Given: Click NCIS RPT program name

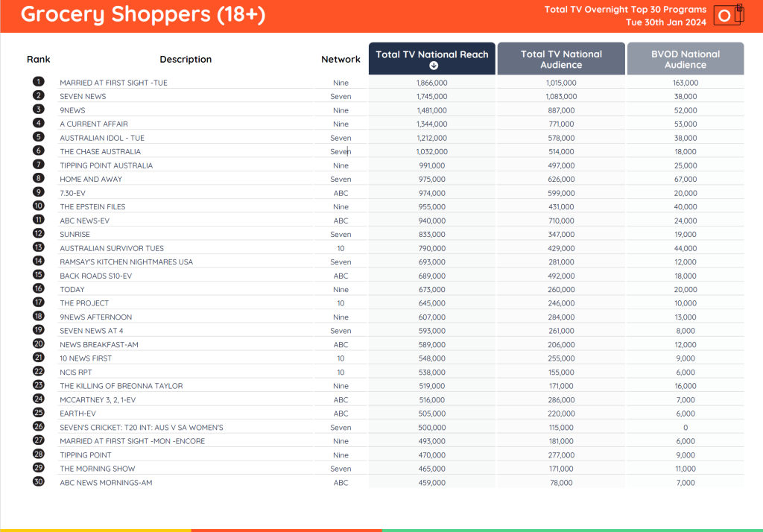Looking at the screenshot, I should pyautogui.click(x=76, y=373).
